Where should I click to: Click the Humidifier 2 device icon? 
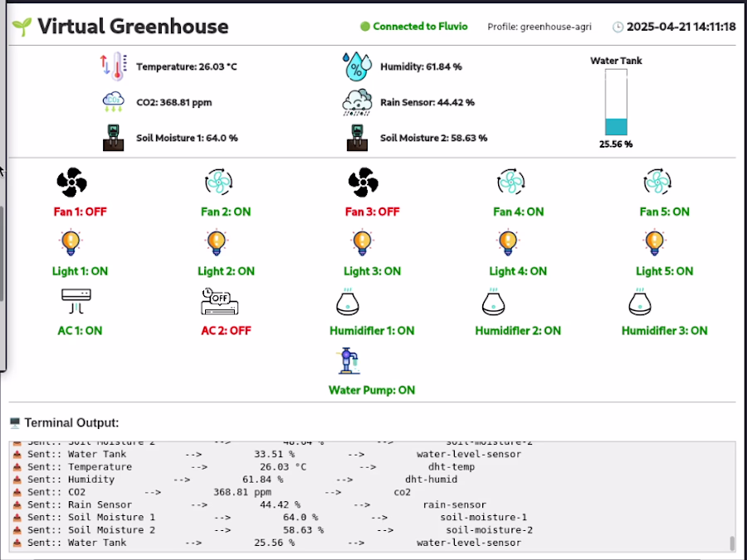click(x=494, y=302)
